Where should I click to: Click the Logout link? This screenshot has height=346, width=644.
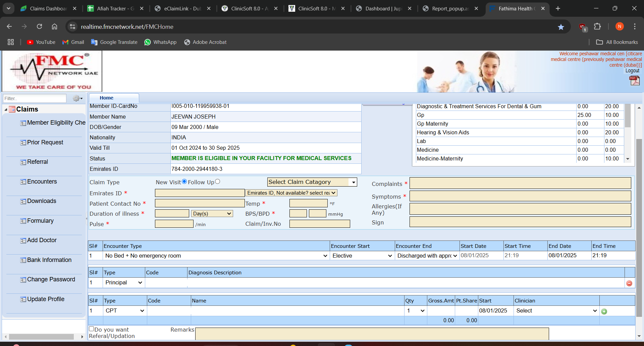pyautogui.click(x=632, y=71)
